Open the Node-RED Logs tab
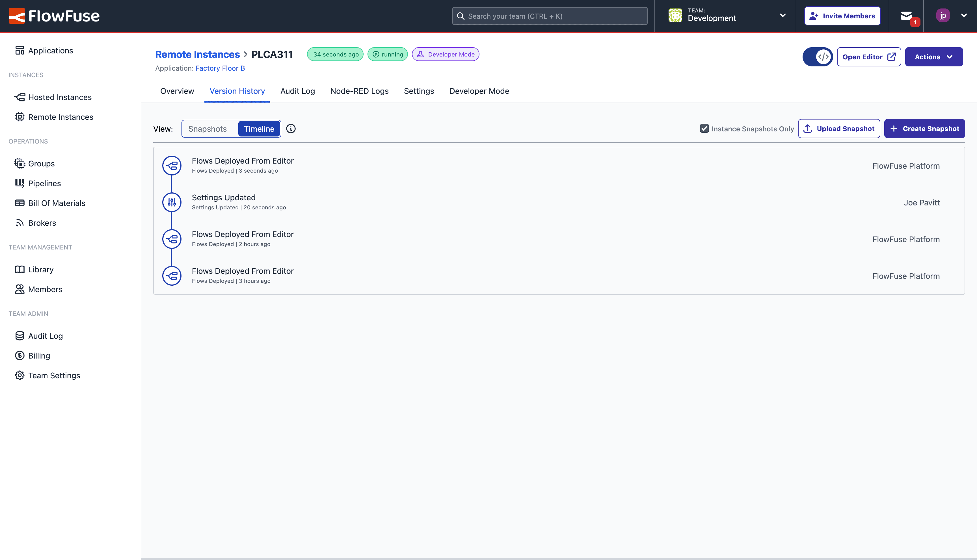Screen dimensions: 977x560 pos(359,91)
